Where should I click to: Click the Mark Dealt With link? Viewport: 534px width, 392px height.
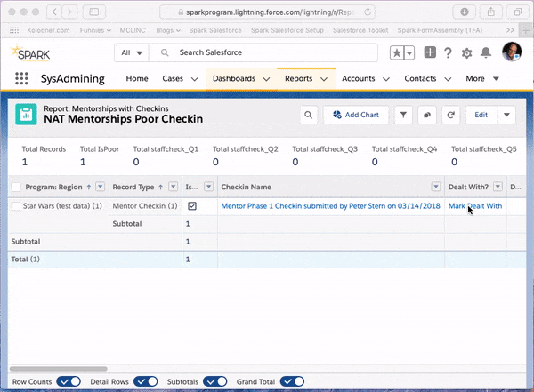(x=475, y=206)
